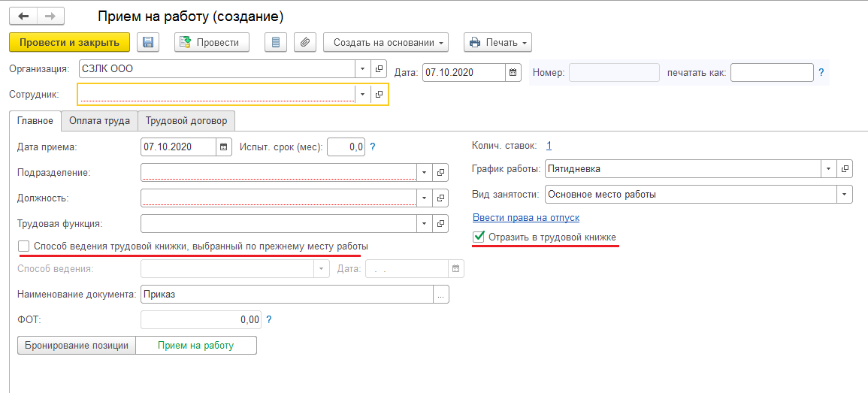
Task: Enable checkbox Способ ведения трудовой книжки
Action: pyautogui.click(x=24, y=246)
